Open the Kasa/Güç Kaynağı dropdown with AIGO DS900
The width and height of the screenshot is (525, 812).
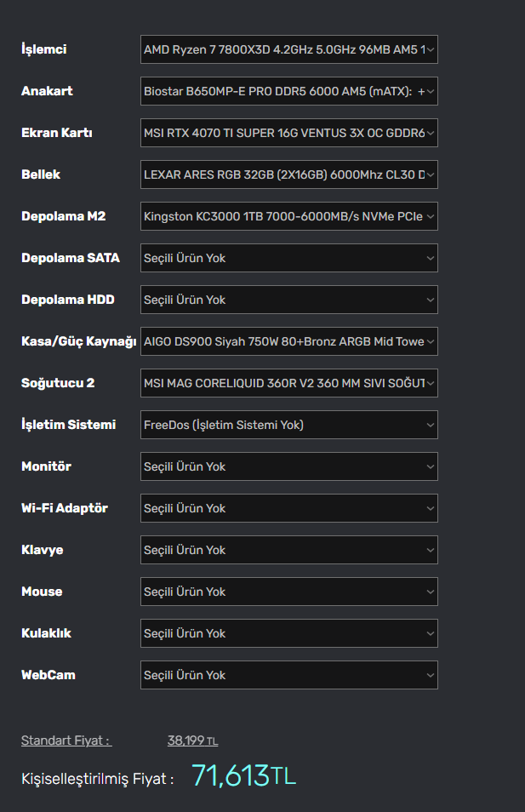(289, 341)
